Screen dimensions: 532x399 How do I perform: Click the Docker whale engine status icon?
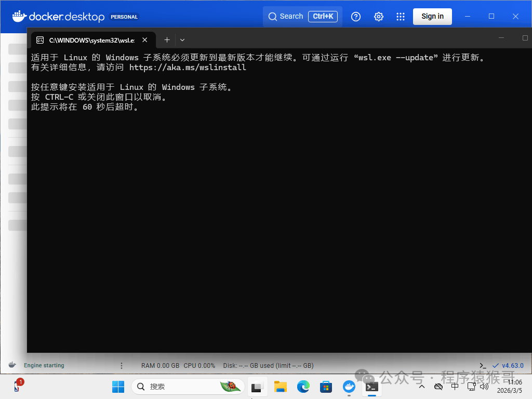(12, 365)
